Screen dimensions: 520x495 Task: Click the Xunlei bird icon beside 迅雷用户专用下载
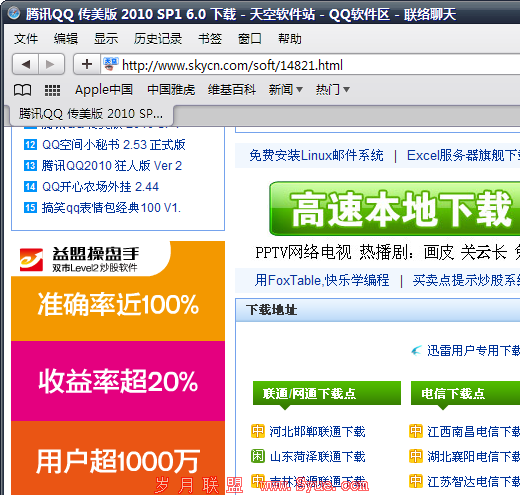(x=416, y=351)
